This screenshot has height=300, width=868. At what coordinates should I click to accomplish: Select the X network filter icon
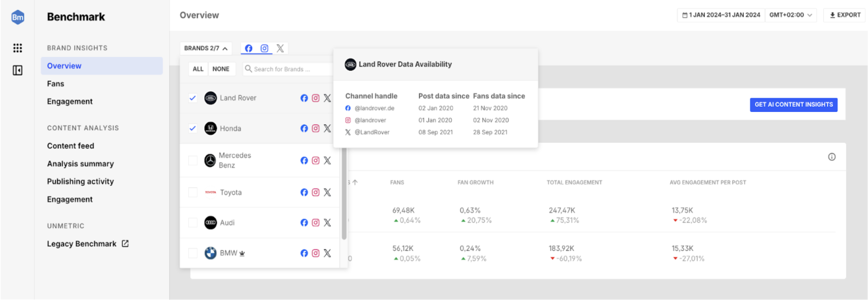coord(280,48)
